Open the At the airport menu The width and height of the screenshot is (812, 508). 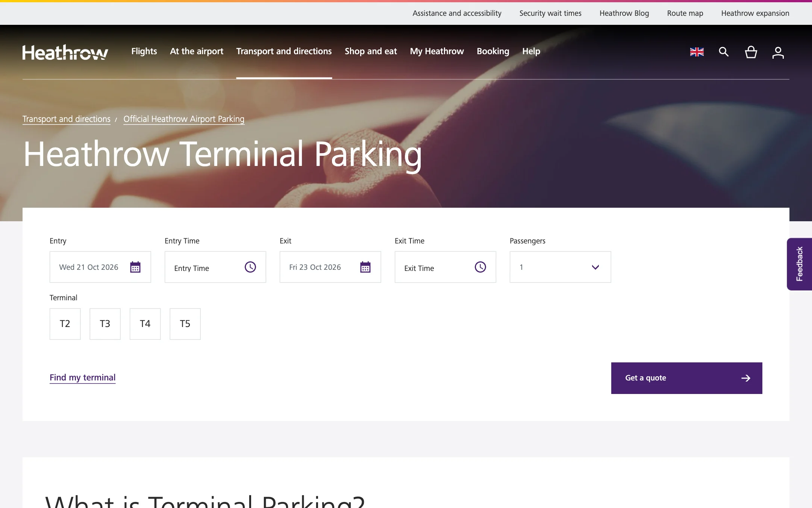click(x=197, y=51)
